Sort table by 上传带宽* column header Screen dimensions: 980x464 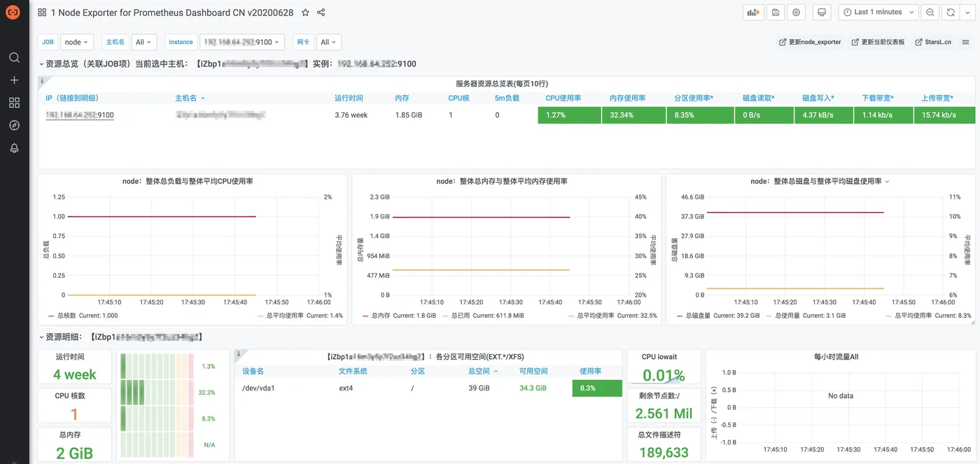[937, 98]
